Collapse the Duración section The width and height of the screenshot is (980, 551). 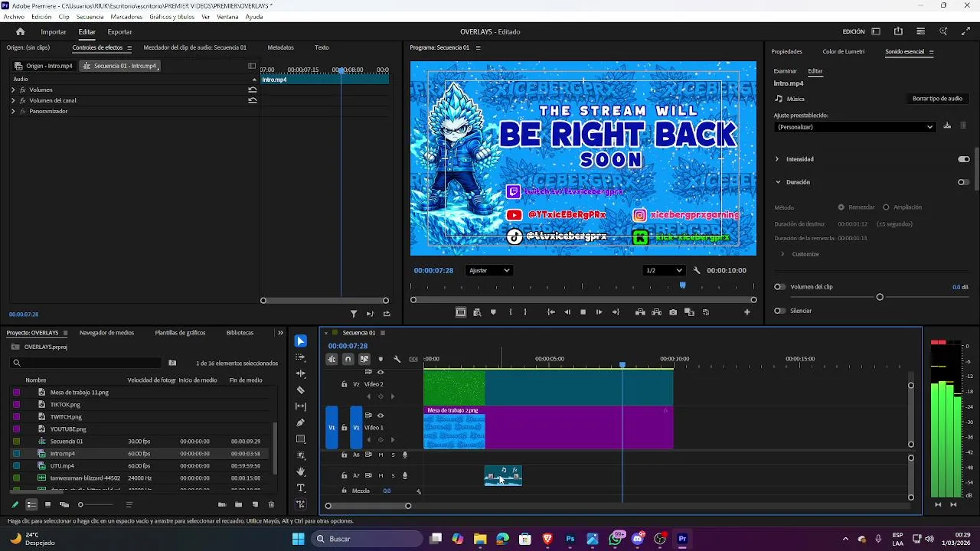(x=778, y=182)
